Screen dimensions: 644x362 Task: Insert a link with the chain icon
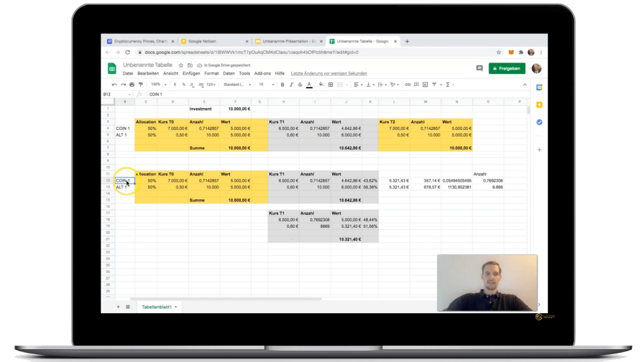tap(408, 84)
